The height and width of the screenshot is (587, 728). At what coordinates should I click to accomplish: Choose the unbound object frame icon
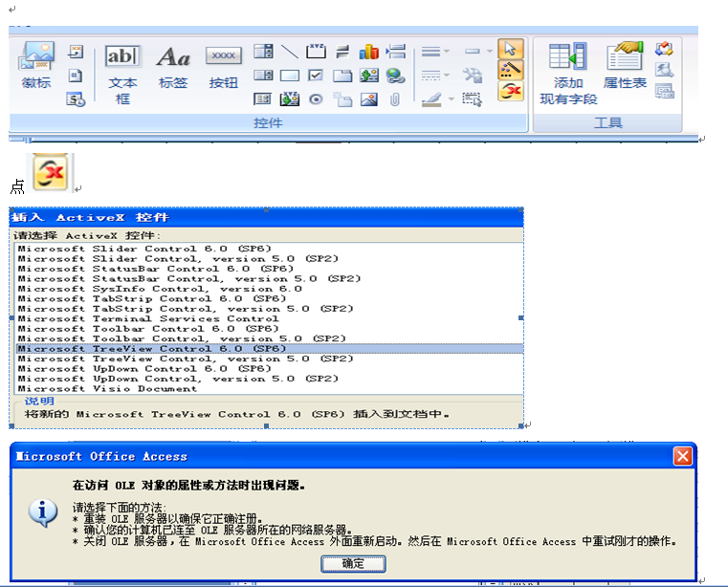click(x=369, y=76)
